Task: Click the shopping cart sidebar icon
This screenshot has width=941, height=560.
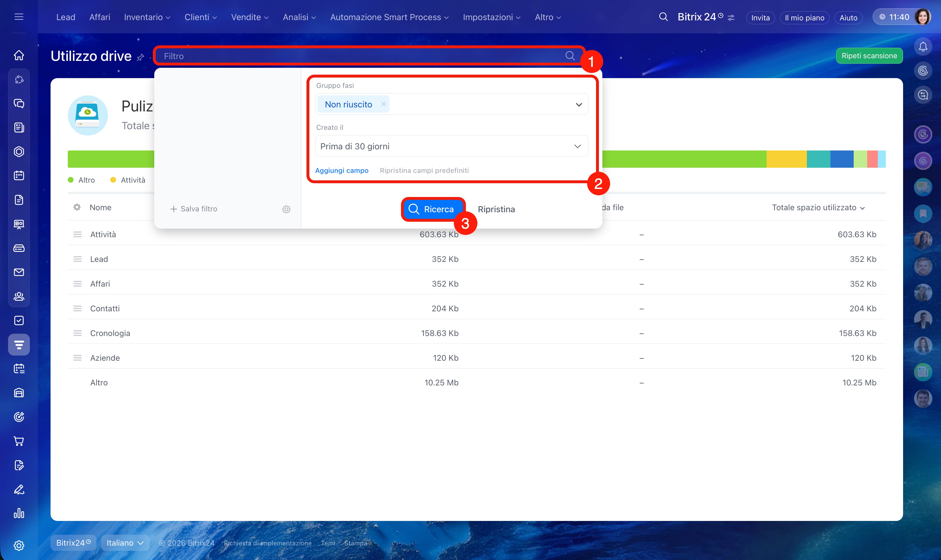Action: [19, 441]
